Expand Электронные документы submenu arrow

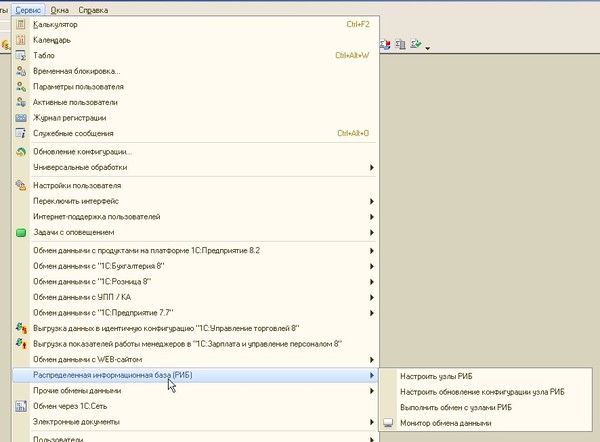372,422
